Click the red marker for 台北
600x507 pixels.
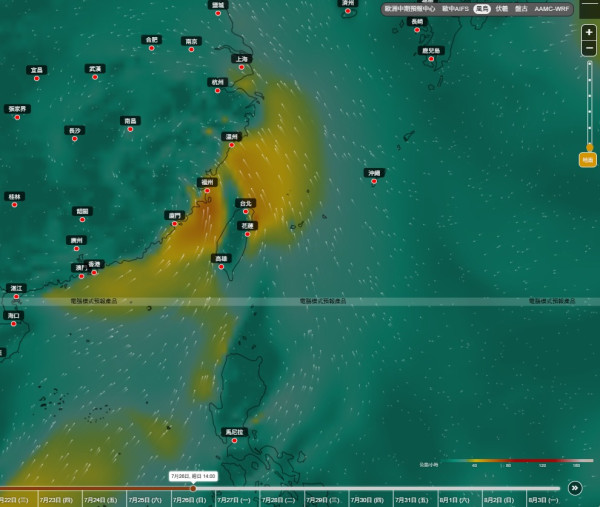point(246,212)
